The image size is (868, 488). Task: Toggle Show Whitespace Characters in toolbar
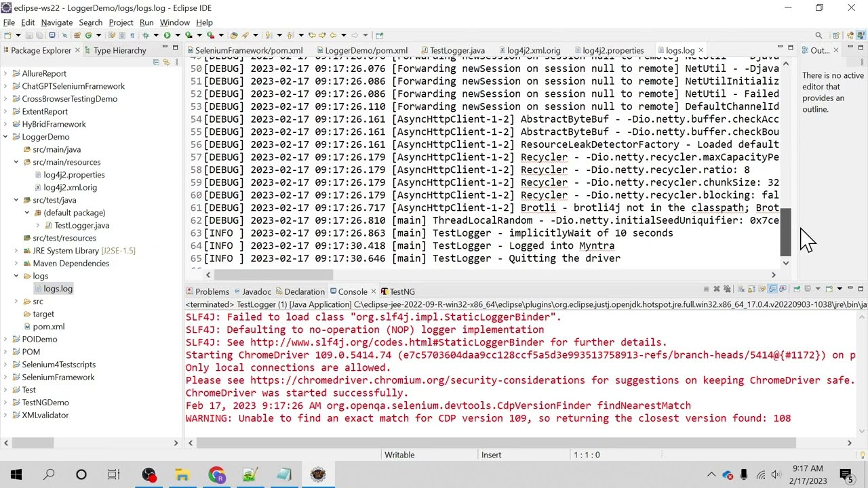tap(132, 35)
